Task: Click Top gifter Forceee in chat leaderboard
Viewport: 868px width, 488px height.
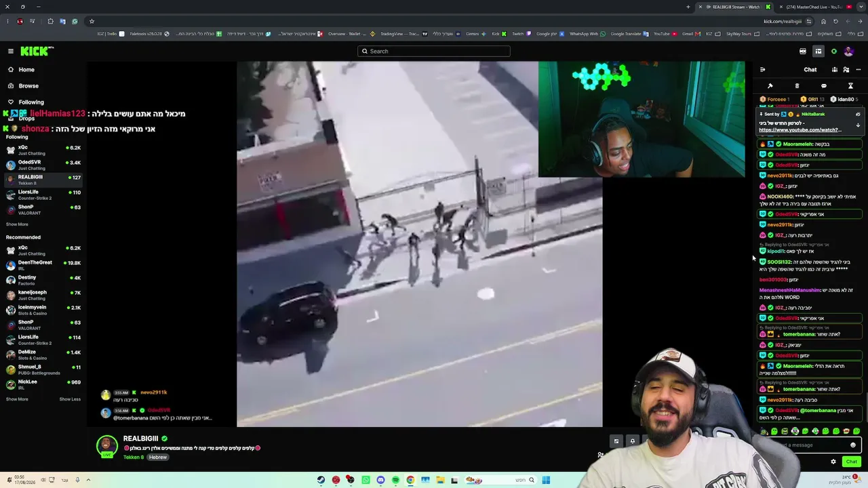Action: [775, 100]
